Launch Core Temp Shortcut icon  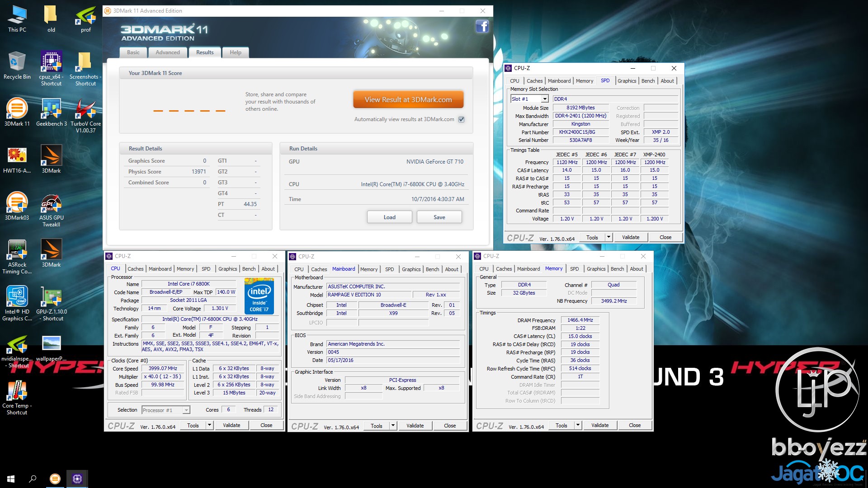point(17,398)
